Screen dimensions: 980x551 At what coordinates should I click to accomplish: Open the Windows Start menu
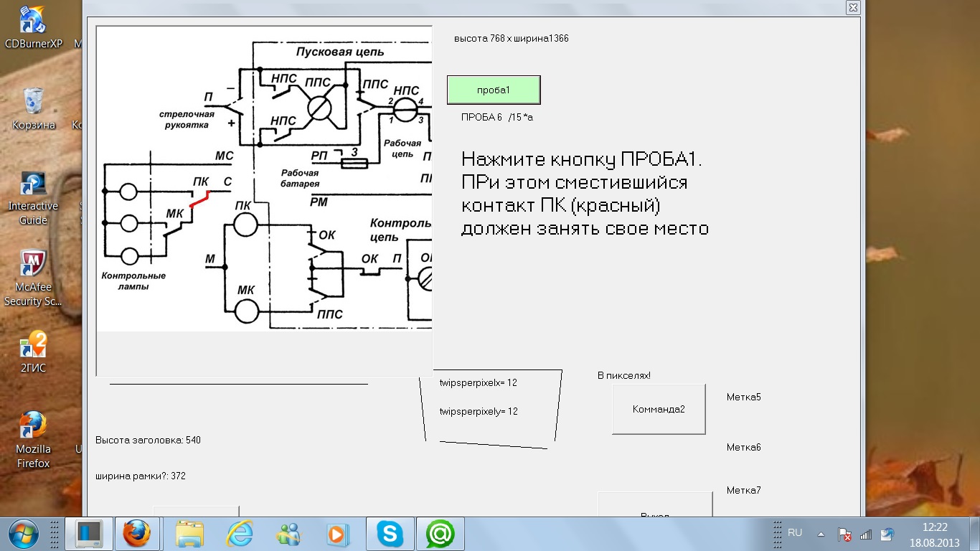[23, 534]
